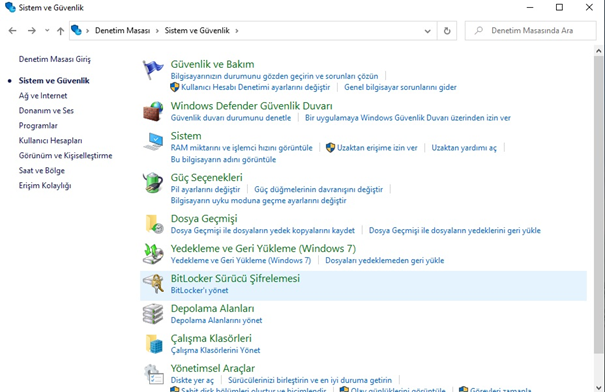Select Sistem ve Güvenlik in the breadcrumb
This screenshot has width=605, height=392.
(x=197, y=30)
